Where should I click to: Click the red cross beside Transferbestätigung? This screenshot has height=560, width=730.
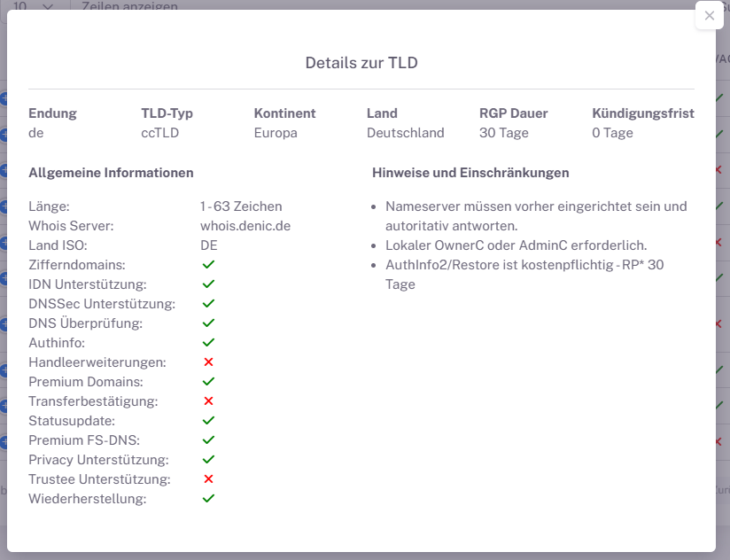[209, 401]
